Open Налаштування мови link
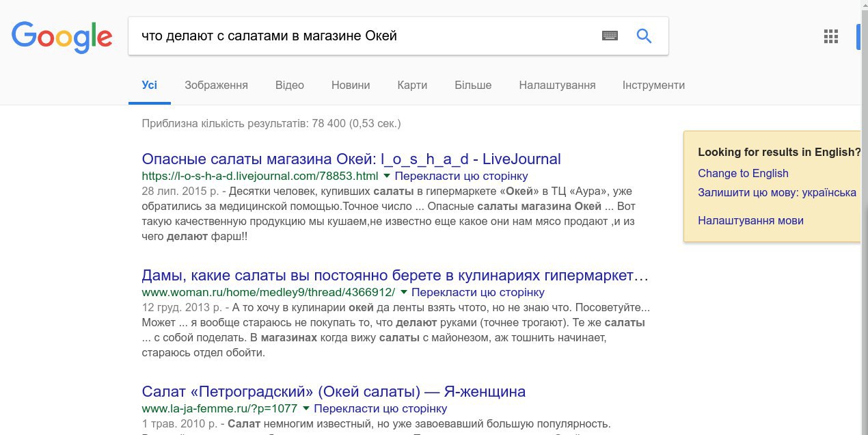Viewport: 868px width, 435px height. click(750, 221)
